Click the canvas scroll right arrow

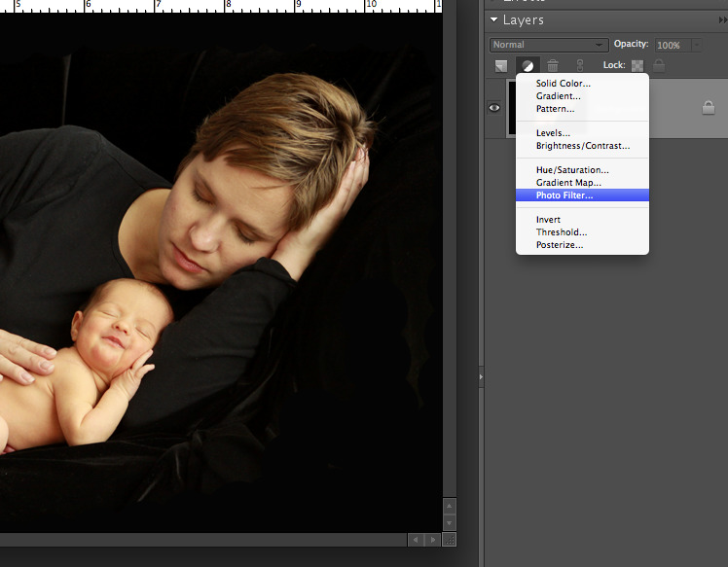coord(433,540)
